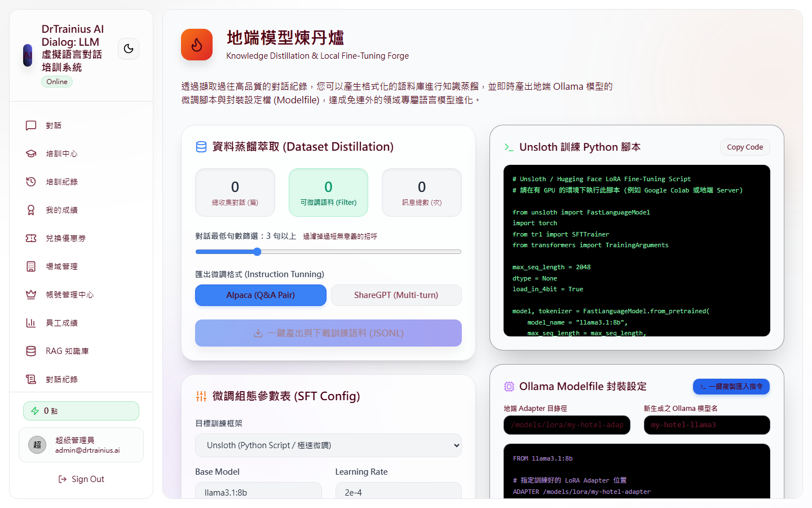Screen dimensions: 812x508
Task: Toggle dark mode with the moon button
Action: (129, 49)
